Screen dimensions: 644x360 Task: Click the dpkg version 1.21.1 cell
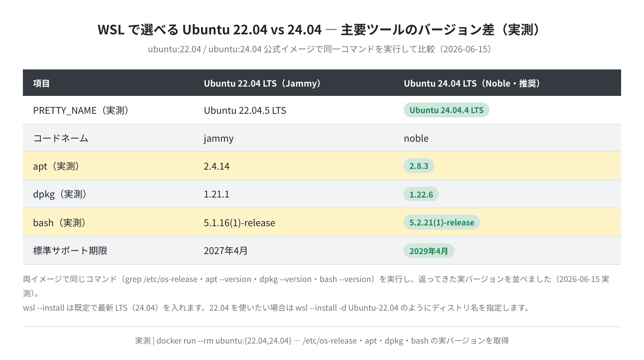click(x=216, y=194)
